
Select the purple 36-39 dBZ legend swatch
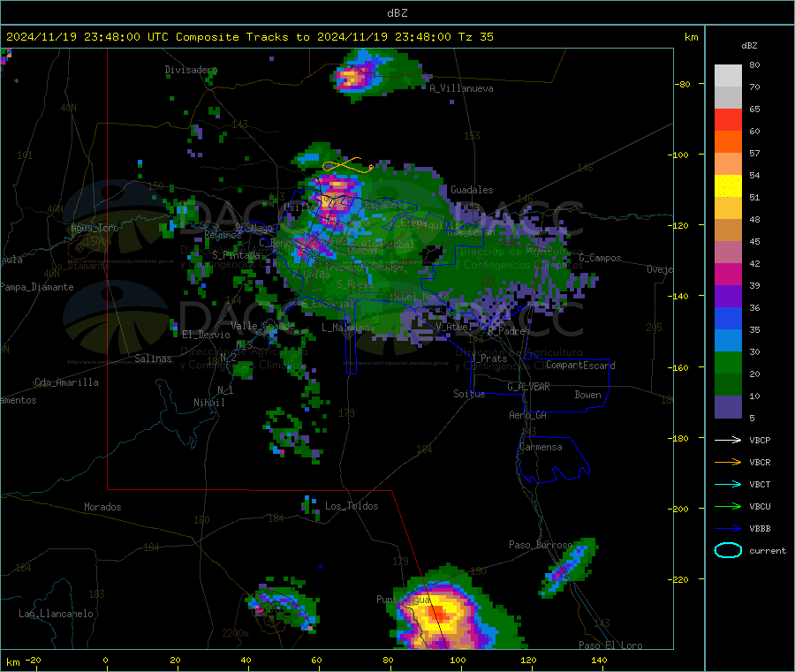click(x=728, y=297)
